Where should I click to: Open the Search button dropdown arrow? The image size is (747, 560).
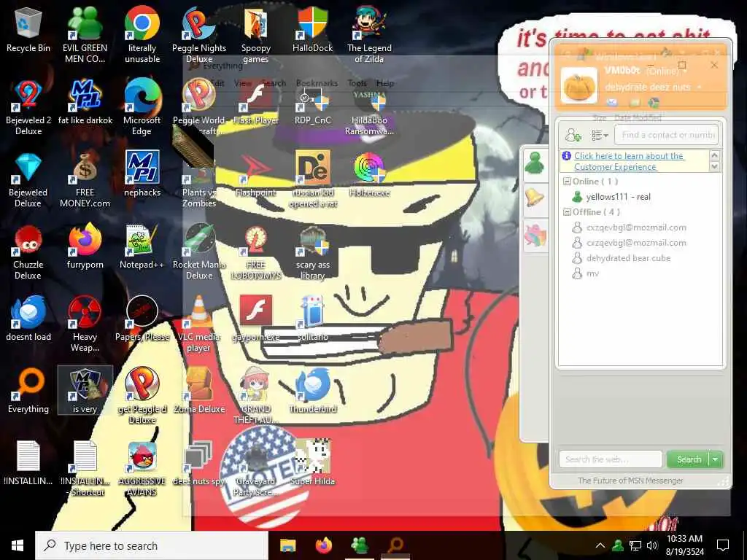click(x=716, y=459)
